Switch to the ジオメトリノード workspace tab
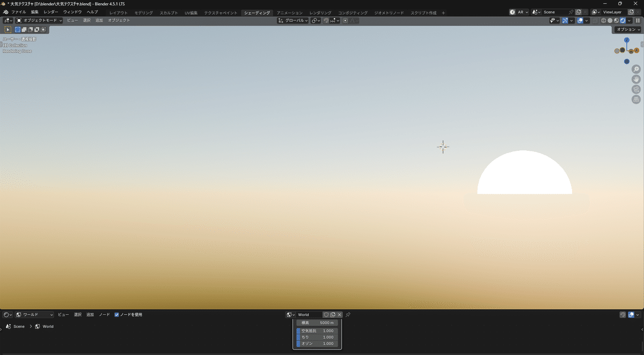The image size is (644, 355). (x=389, y=12)
